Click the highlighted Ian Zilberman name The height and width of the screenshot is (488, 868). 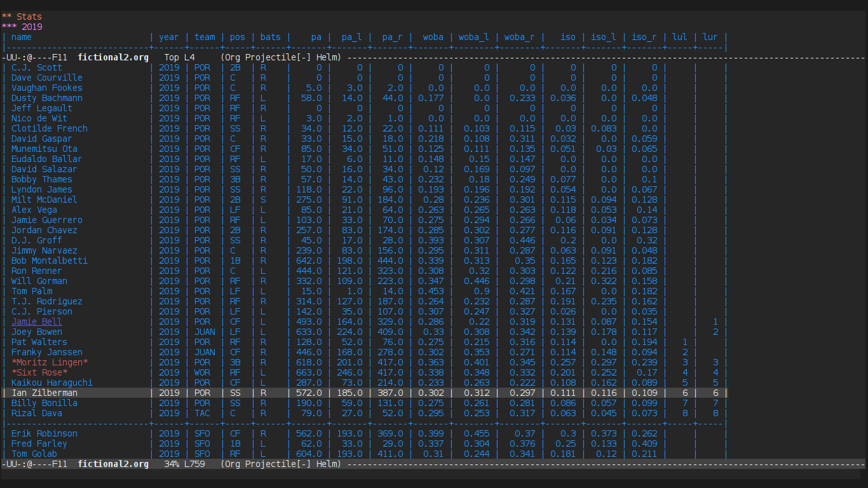point(44,393)
